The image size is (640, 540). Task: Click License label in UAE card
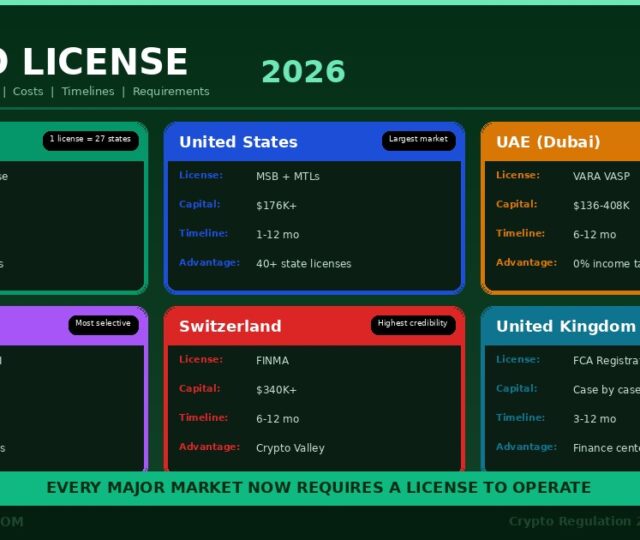518,175
